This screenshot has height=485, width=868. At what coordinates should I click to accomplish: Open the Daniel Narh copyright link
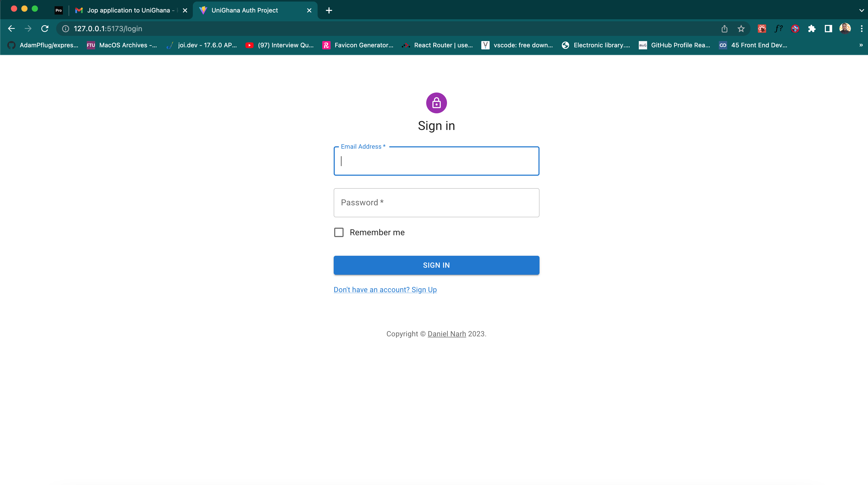pyautogui.click(x=446, y=334)
